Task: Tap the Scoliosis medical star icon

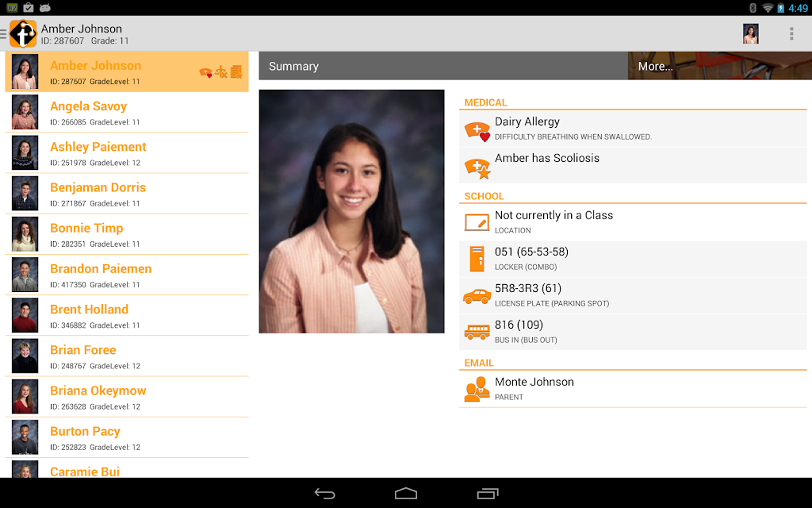Action: (x=477, y=168)
